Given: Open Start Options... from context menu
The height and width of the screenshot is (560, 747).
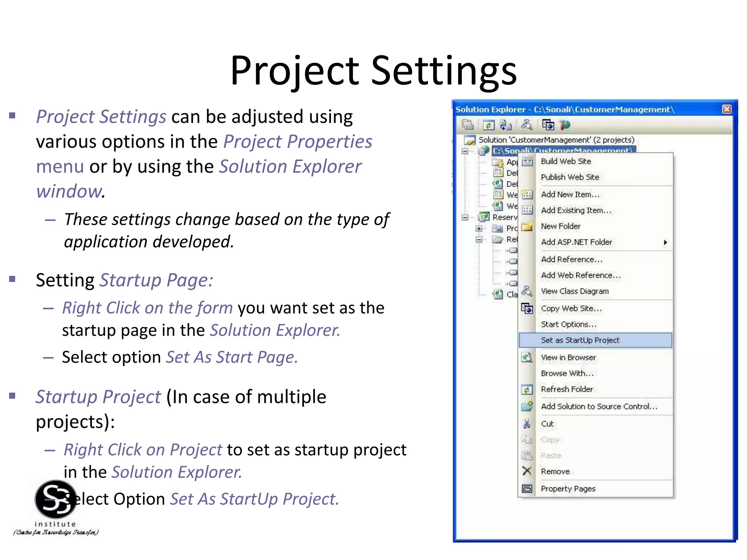Looking at the screenshot, I should point(595,324).
